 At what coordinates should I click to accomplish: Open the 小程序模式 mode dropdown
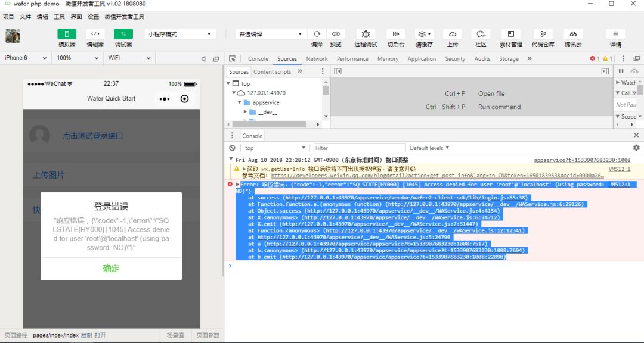[181, 34]
